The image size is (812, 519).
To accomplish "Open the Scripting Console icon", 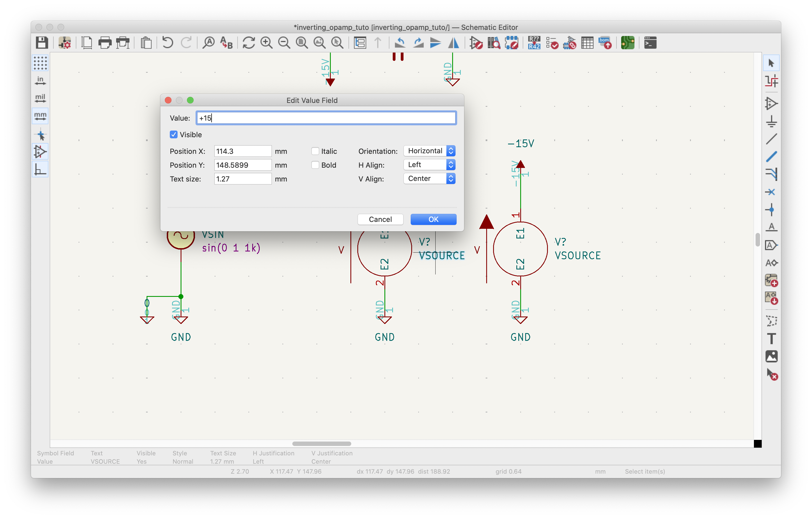I will (x=650, y=43).
